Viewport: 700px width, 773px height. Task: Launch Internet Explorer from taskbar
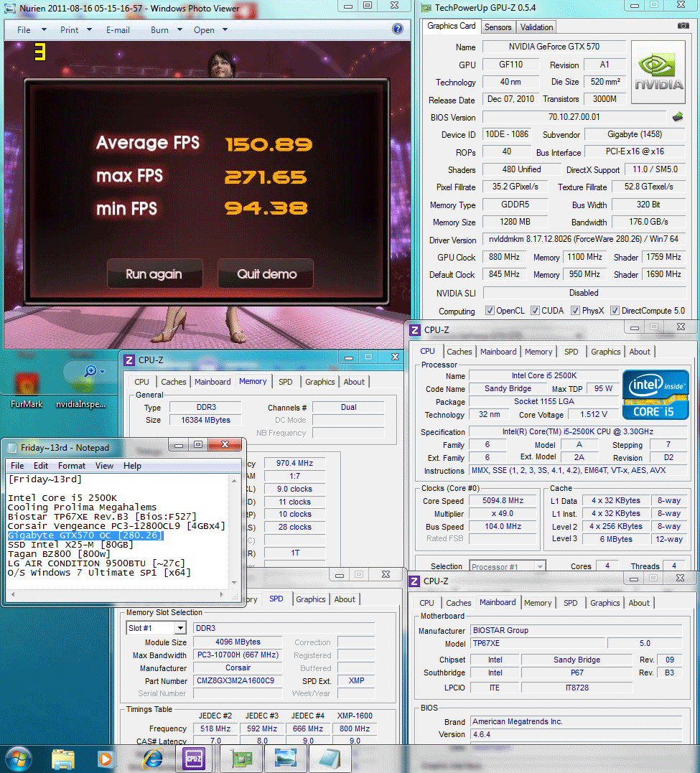coord(152,759)
